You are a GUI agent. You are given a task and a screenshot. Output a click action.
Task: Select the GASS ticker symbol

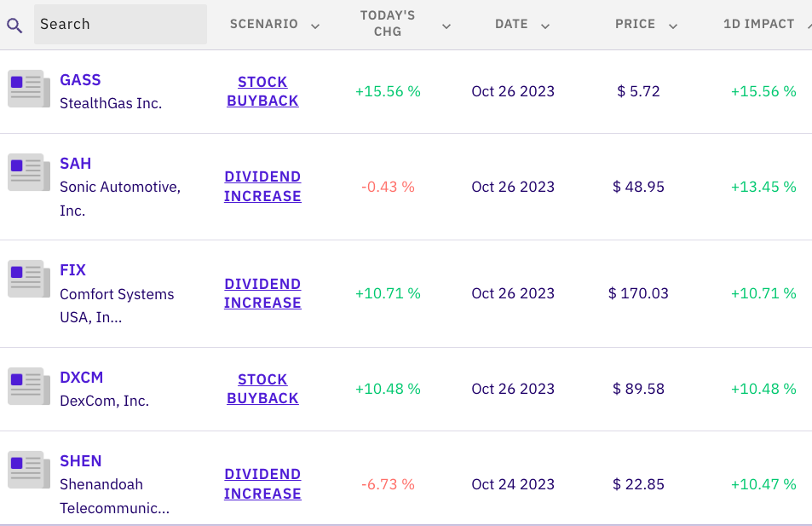pyautogui.click(x=80, y=80)
